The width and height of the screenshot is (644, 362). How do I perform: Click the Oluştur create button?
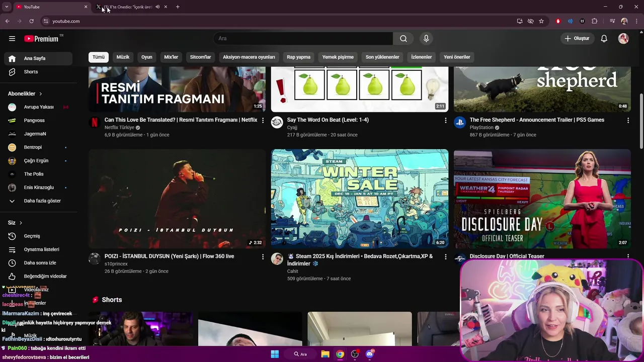click(x=577, y=39)
